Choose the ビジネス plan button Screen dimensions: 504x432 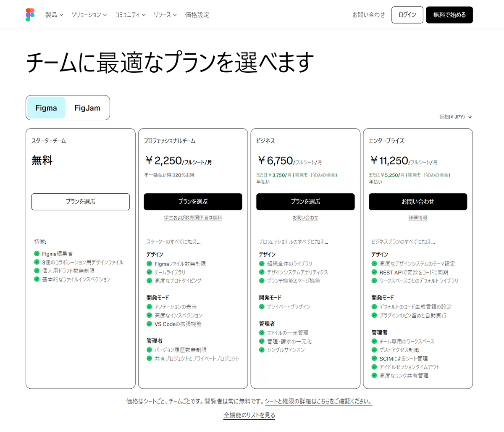coord(305,202)
